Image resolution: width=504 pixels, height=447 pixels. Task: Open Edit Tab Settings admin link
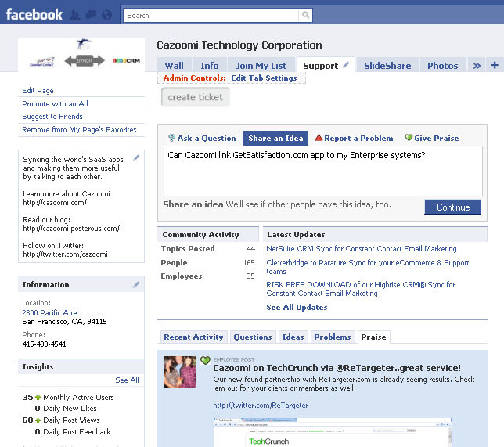pos(264,78)
